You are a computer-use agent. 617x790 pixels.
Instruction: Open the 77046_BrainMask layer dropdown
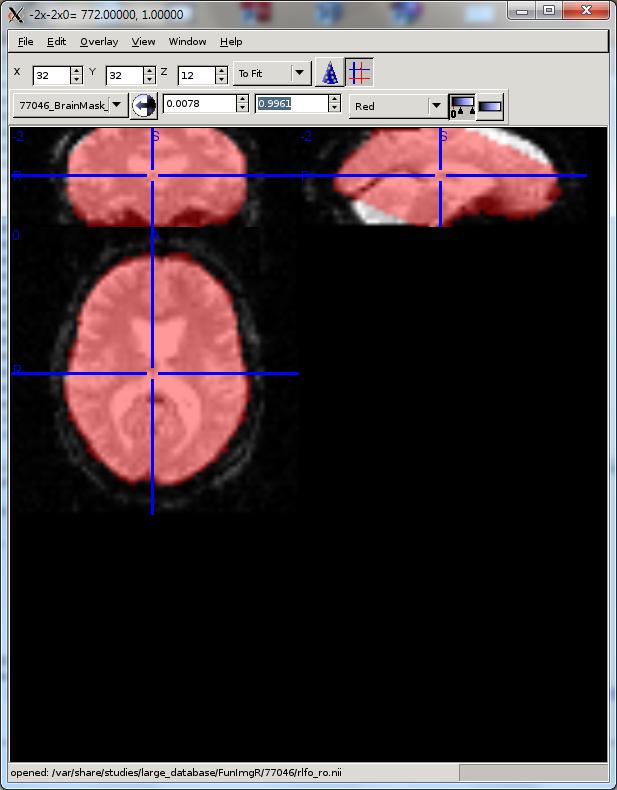117,105
